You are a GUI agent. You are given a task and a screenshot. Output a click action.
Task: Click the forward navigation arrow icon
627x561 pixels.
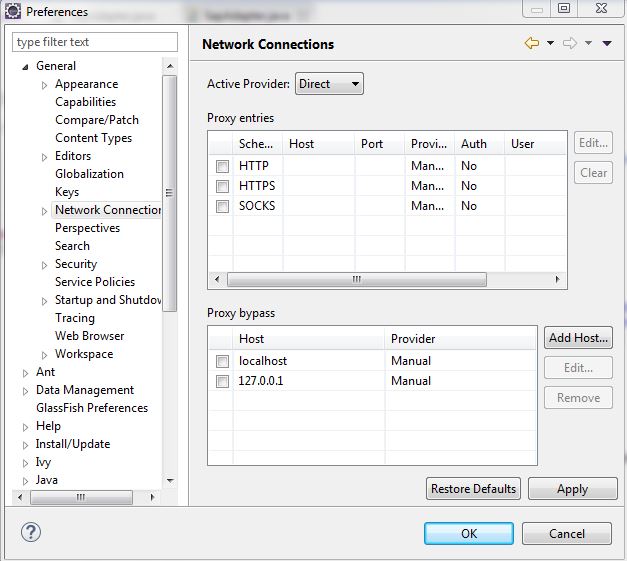point(570,43)
